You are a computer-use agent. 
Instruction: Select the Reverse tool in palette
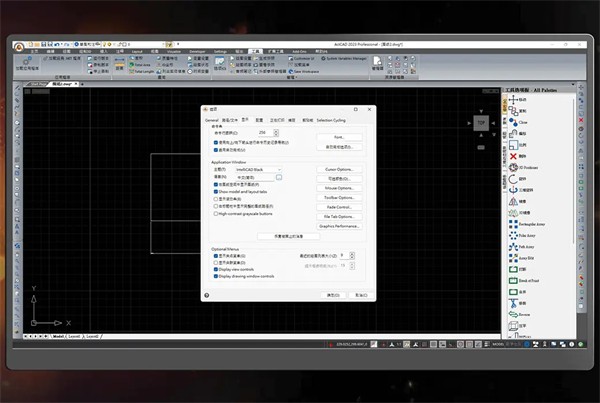[520, 312]
